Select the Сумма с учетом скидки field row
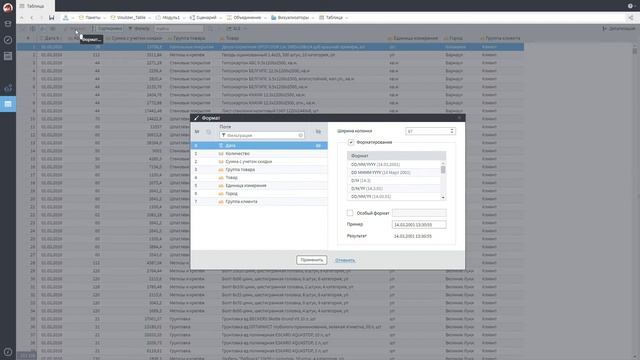 tap(259, 162)
